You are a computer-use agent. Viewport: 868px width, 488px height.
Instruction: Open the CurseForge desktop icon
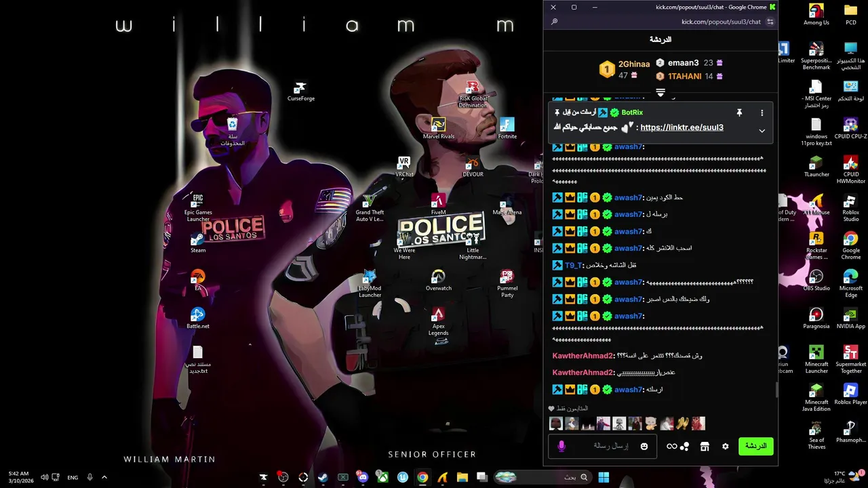300,91
